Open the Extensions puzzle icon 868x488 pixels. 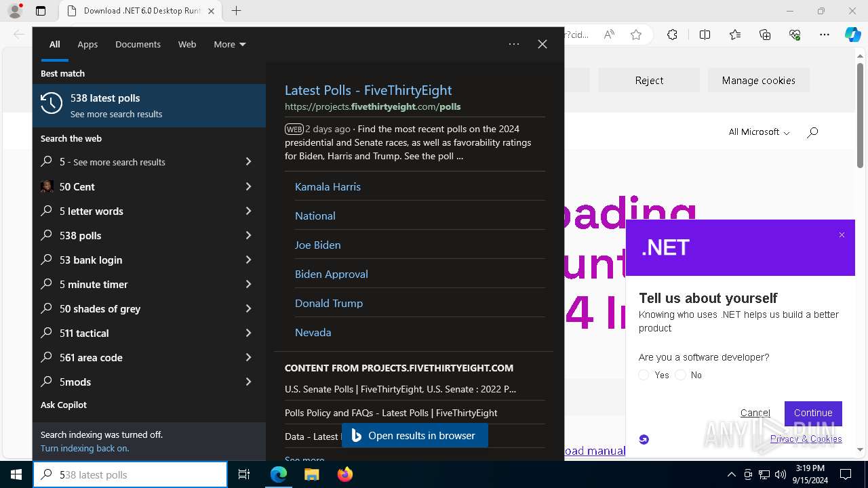(x=672, y=35)
